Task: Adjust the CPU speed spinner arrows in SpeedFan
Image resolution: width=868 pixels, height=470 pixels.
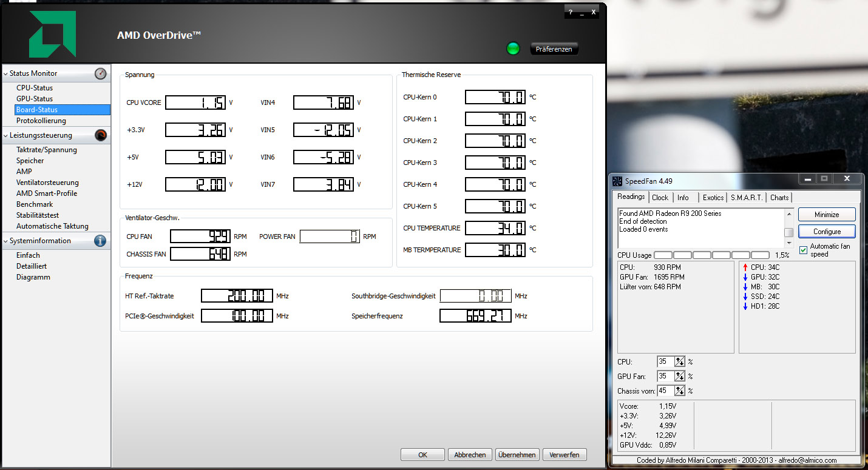Action: [x=680, y=361]
